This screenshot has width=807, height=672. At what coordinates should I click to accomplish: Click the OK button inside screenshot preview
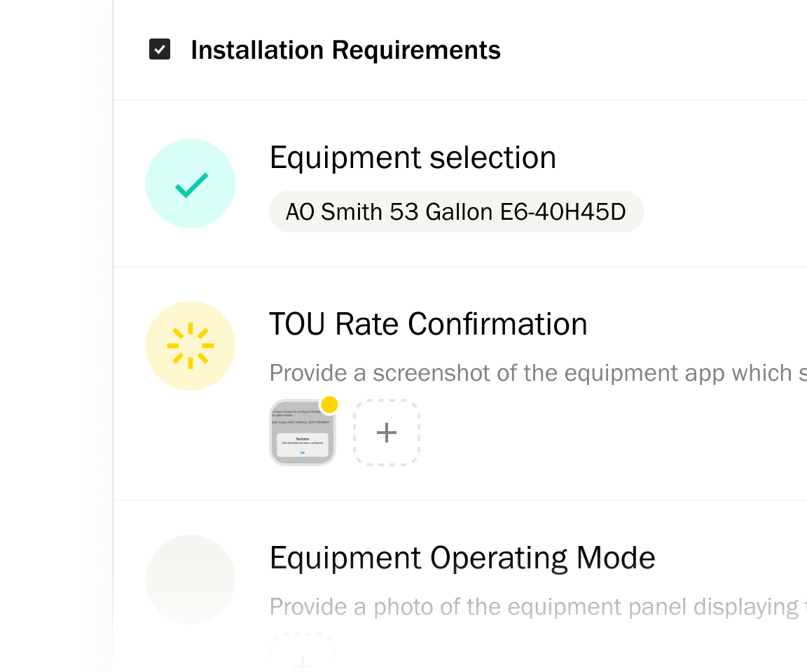click(x=303, y=453)
